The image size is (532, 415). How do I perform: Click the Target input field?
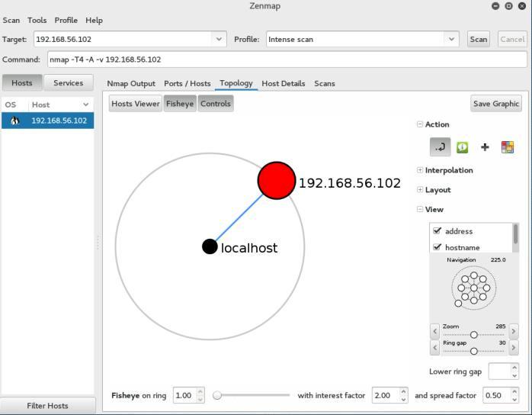click(x=123, y=39)
